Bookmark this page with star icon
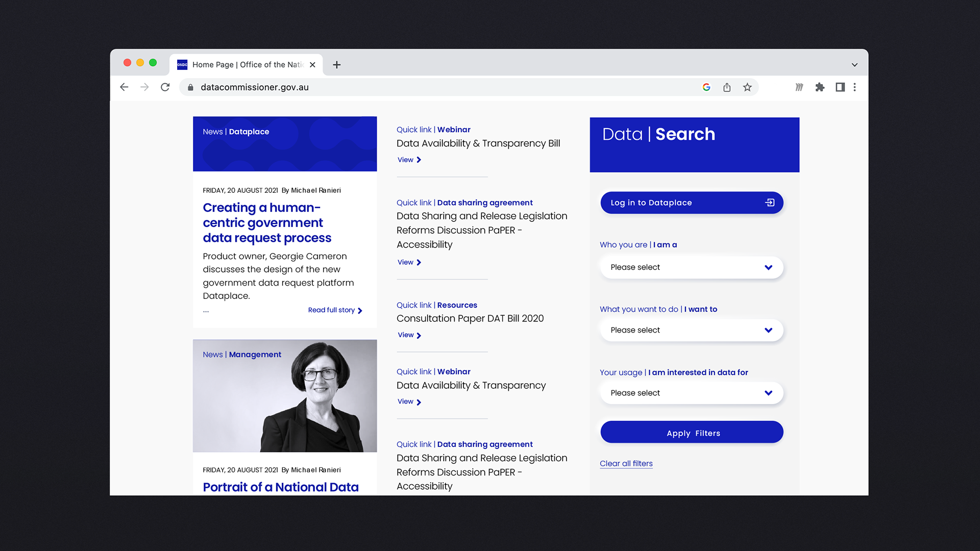The width and height of the screenshot is (980, 551). [x=747, y=87]
